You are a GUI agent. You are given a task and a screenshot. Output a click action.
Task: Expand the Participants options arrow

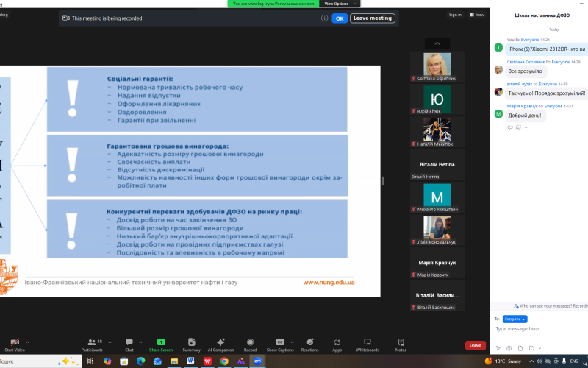click(110, 342)
